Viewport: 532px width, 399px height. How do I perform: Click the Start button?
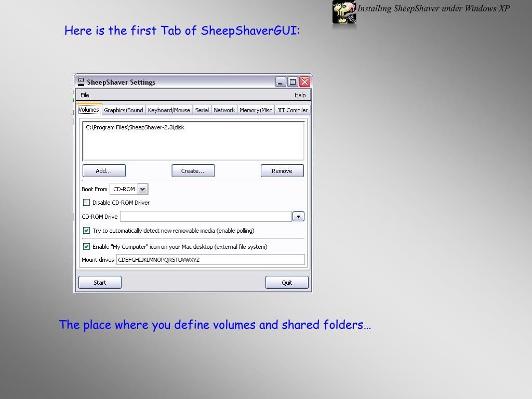(100, 282)
